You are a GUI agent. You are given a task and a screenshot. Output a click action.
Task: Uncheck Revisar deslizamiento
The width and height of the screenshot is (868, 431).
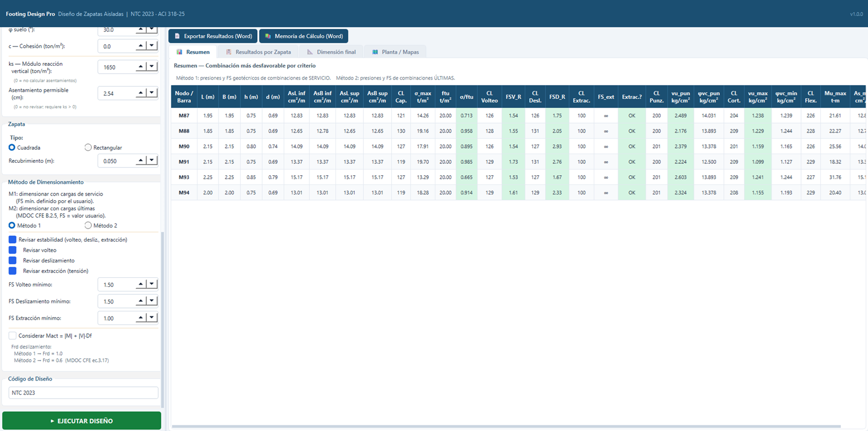pos(12,260)
